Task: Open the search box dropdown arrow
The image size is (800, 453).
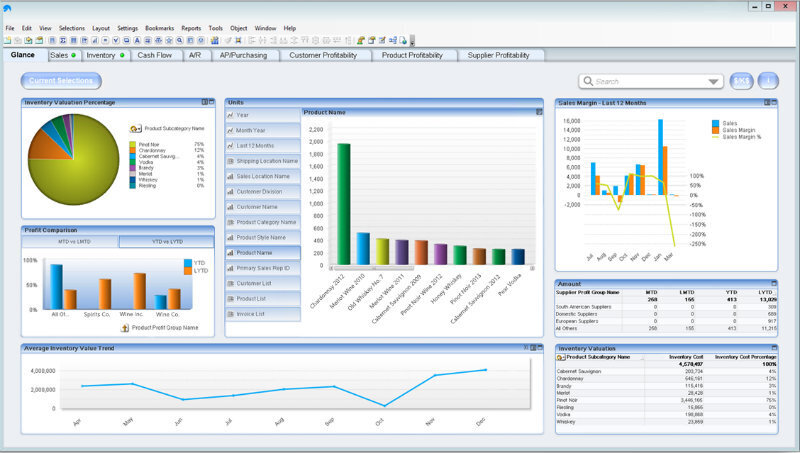Action: (x=713, y=82)
